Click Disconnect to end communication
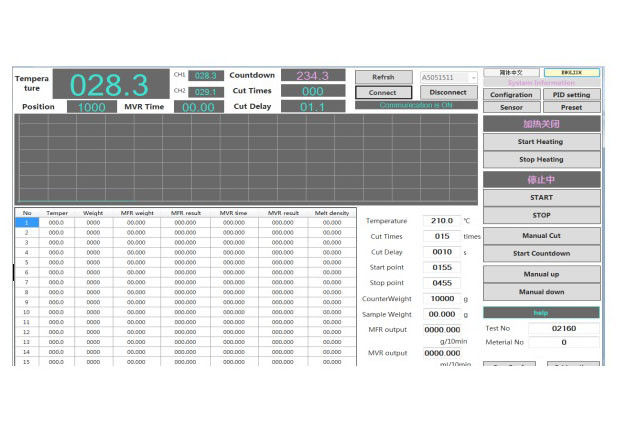 tap(447, 92)
